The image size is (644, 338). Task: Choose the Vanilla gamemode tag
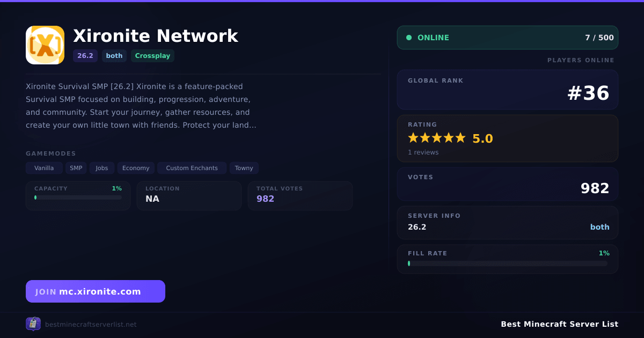pos(44,168)
